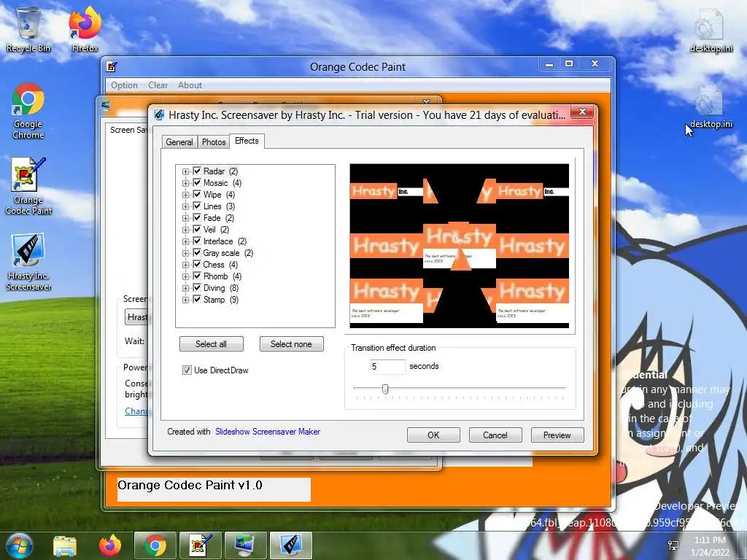The width and height of the screenshot is (747, 560).
Task: Open File Explorer from the taskbar
Action: [x=65, y=545]
